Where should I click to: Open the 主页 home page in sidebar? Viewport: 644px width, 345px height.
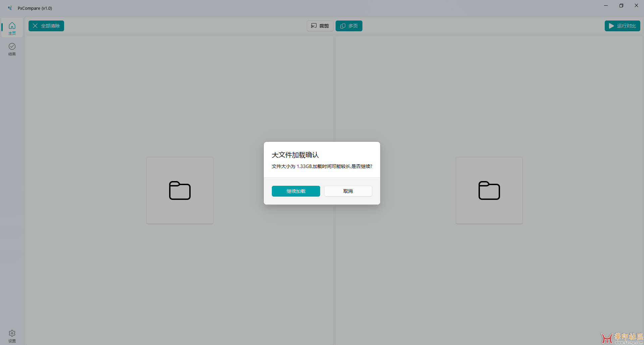pyautogui.click(x=12, y=28)
